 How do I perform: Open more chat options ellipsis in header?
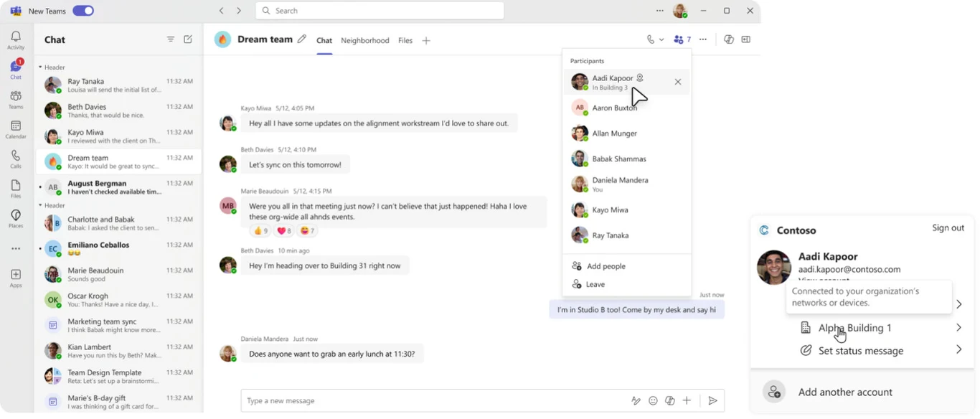point(703,39)
